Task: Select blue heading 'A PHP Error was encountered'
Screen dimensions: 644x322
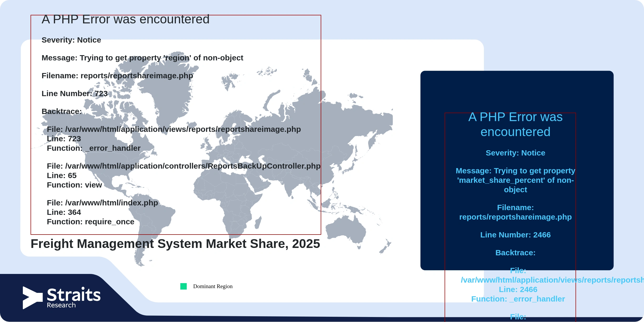Action: tap(515, 124)
